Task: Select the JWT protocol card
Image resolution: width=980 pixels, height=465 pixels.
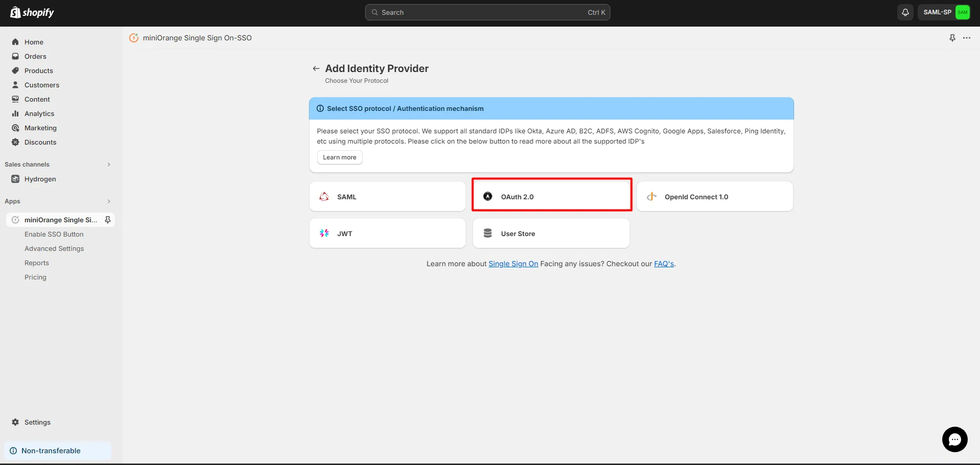Action: 388,233
